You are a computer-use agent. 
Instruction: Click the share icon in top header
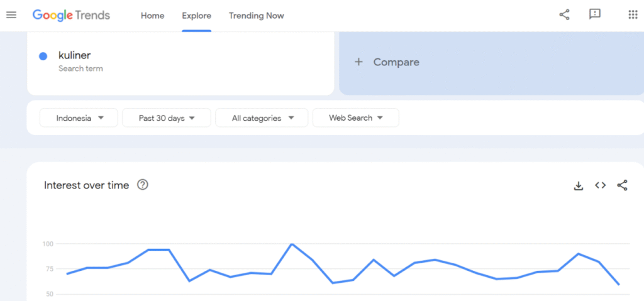564,15
